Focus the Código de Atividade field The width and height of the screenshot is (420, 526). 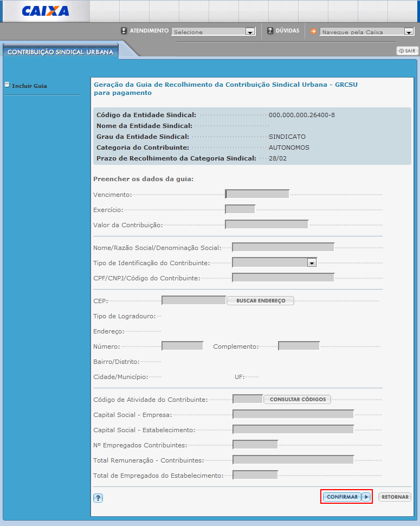[248, 399]
